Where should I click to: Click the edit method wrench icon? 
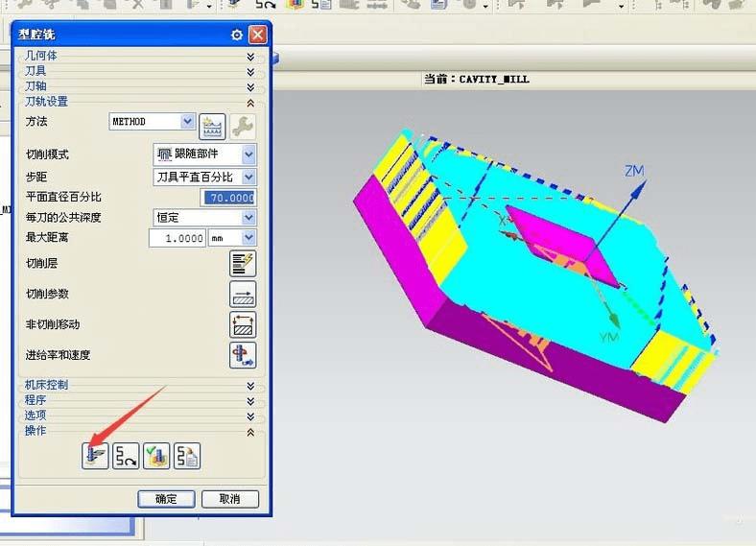point(243,127)
